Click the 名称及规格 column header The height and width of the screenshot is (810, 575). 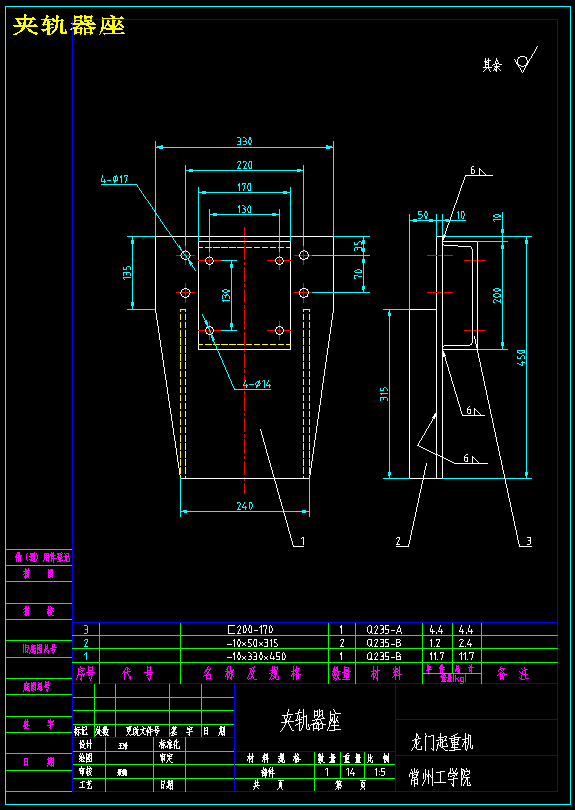253,674
